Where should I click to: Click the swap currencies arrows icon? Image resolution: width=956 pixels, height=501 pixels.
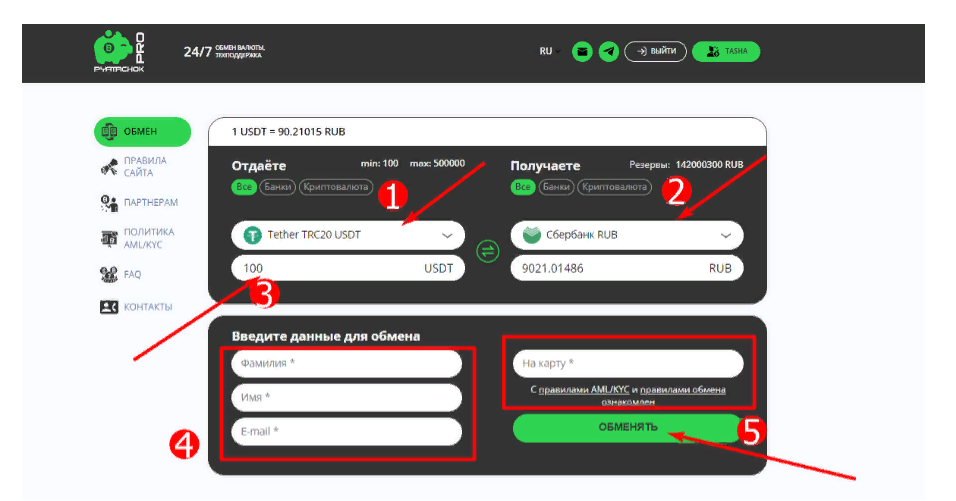click(489, 251)
